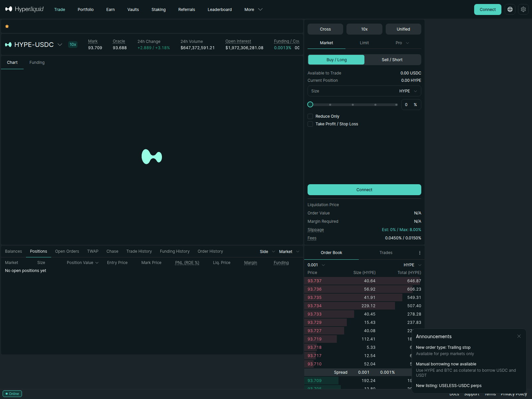Enable the Reduce Only checkbox
Viewport: 532px width, 399px height.
pyautogui.click(x=310, y=116)
